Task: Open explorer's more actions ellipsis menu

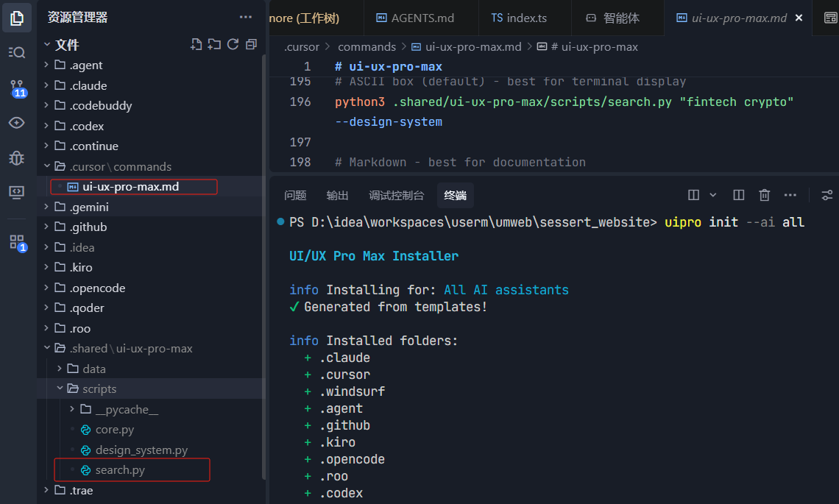Action: [245, 17]
